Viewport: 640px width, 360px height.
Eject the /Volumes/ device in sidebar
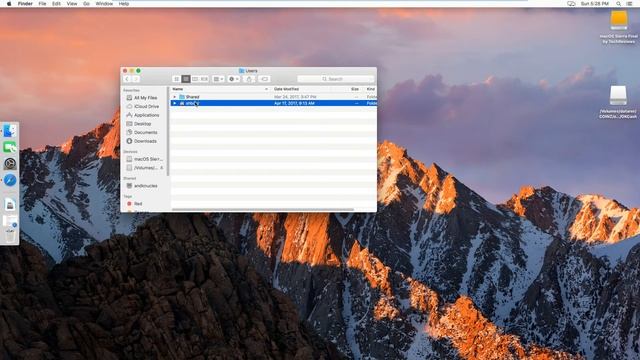point(162,168)
